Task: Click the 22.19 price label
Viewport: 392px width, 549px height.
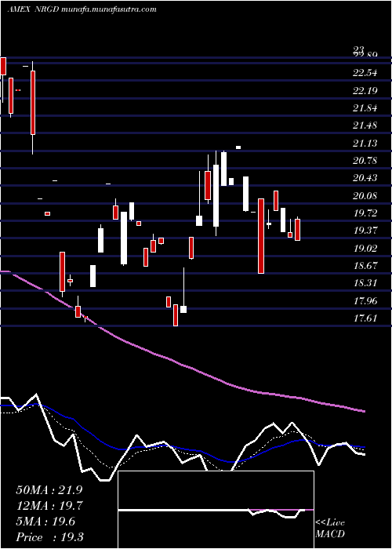Action: coord(365,91)
